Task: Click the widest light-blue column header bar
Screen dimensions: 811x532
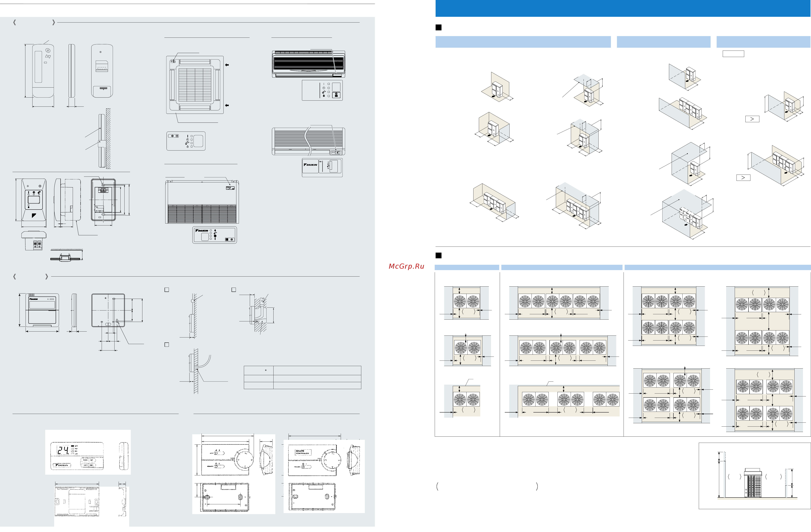Action: click(717, 268)
